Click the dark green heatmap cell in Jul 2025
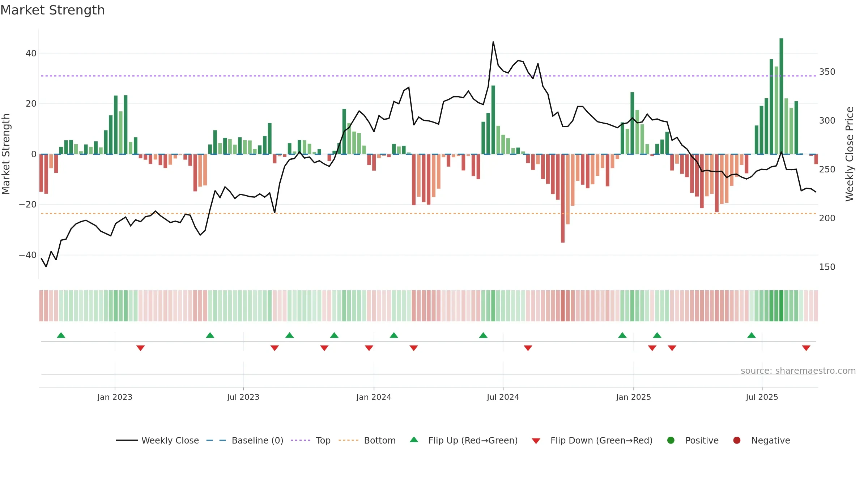 pos(781,306)
